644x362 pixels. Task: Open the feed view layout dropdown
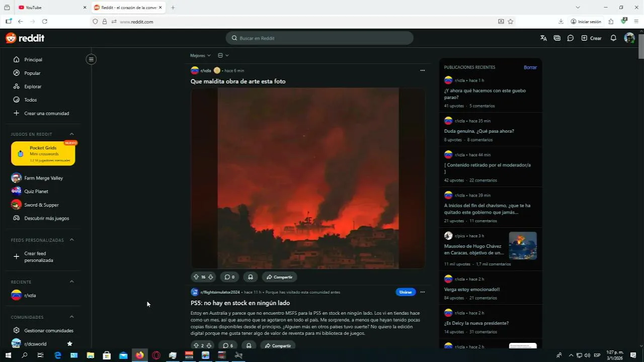click(223, 55)
